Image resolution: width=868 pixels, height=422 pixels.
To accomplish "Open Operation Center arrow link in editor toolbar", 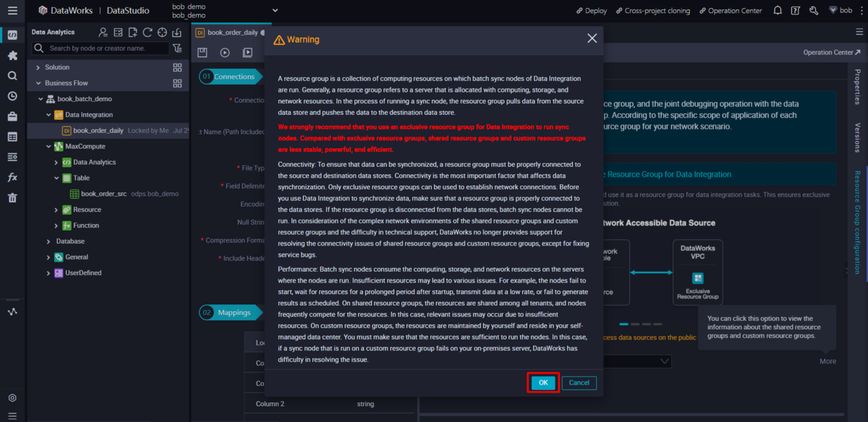I will (832, 53).
